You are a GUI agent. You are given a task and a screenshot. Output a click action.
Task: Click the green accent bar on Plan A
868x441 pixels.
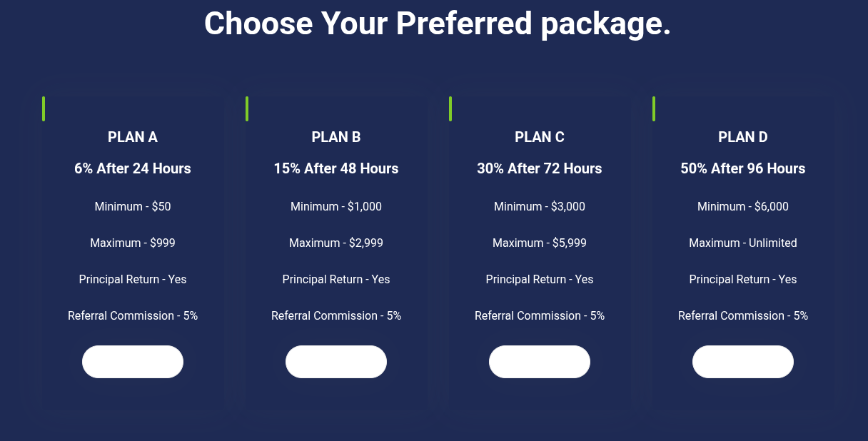coord(44,108)
